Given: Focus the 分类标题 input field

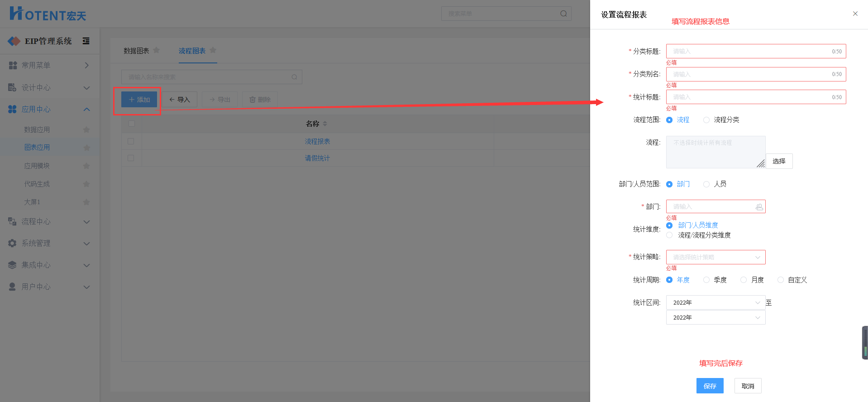Looking at the screenshot, I should click(x=756, y=51).
